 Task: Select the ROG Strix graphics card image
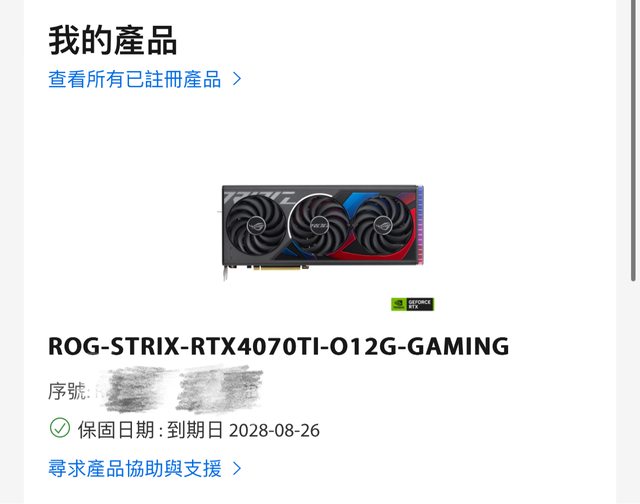[322, 232]
